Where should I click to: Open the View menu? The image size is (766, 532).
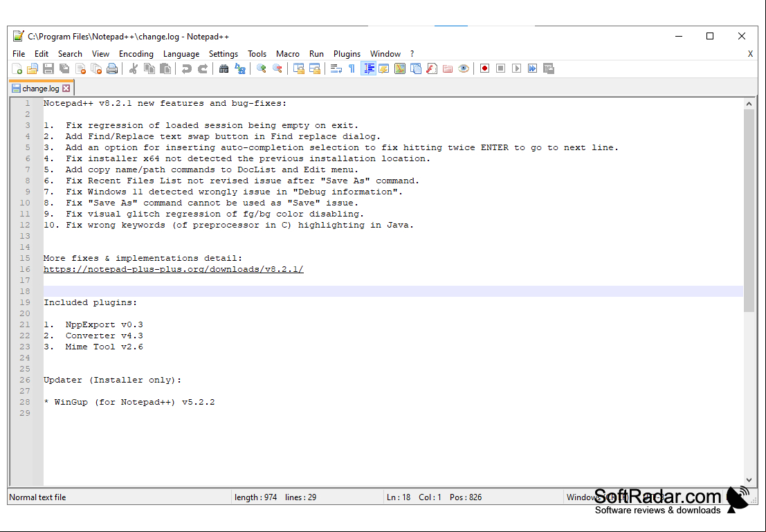coord(100,54)
